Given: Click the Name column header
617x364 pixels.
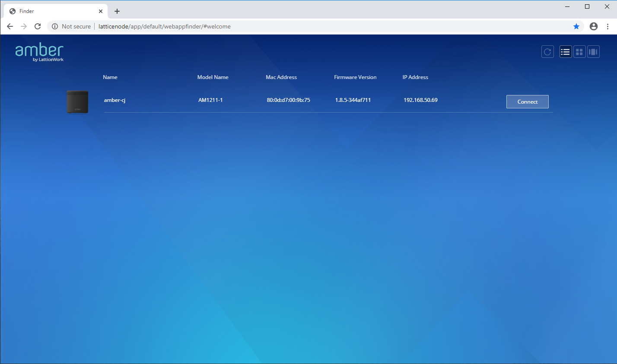Looking at the screenshot, I should (110, 77).
